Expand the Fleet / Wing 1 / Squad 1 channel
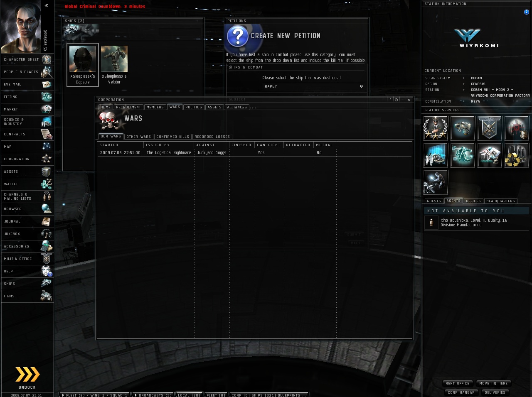This screenshot has width=532, height=397. pos(94,395)
